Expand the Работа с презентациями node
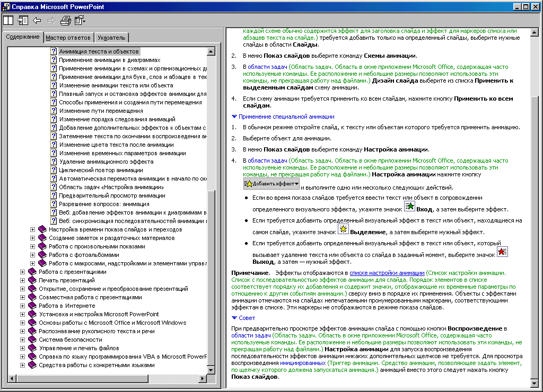Viewport: 543px width, 392px height. (22, 272)
